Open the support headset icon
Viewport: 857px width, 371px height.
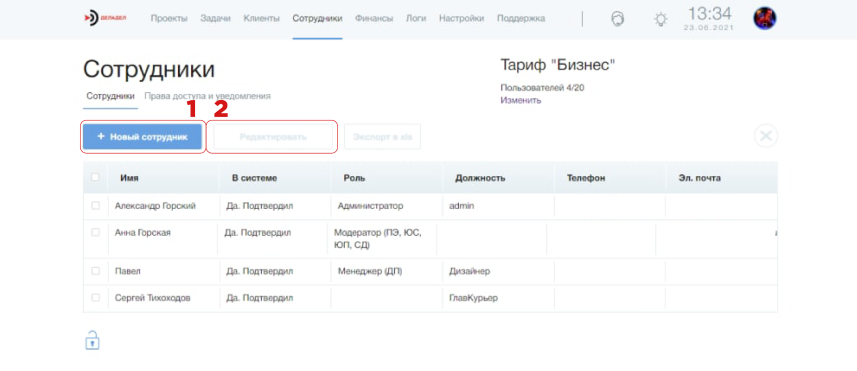point(618,19)
